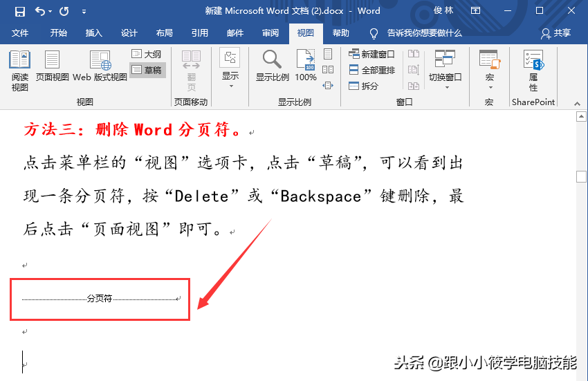Click 拆分 (Split) window

point(363,86)
